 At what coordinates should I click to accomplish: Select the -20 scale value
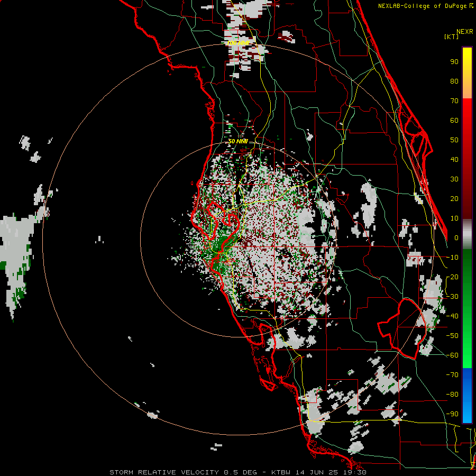coord(453,277)
